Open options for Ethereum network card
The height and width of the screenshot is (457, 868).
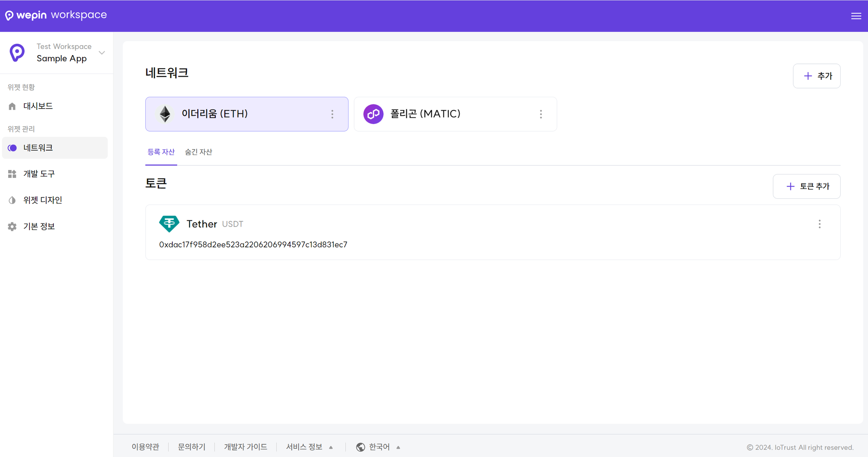click(332, 114)
